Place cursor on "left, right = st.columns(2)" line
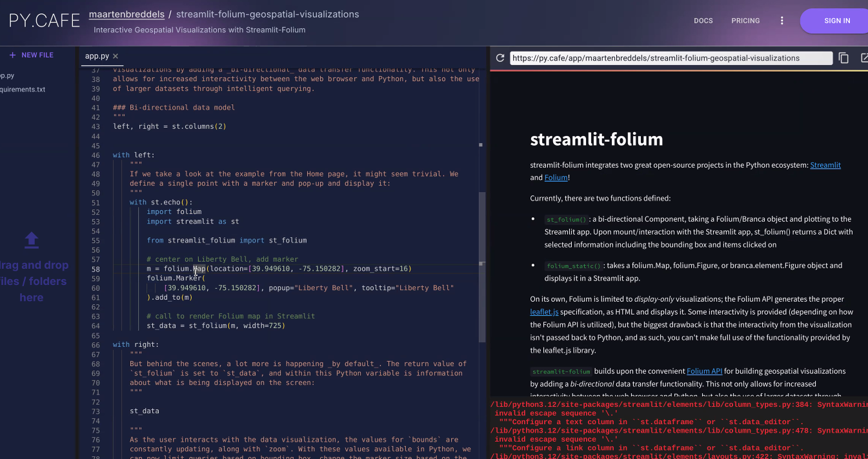 [x=170, y=126]
